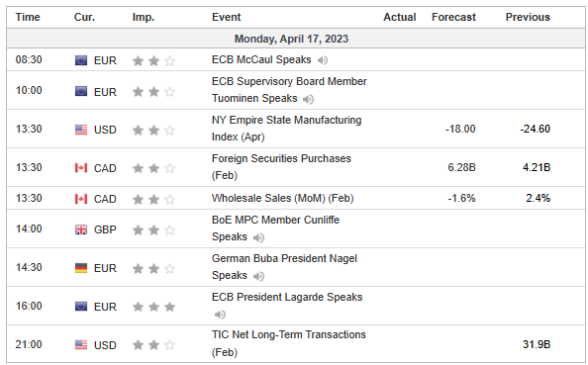Click the Time column header
This screenshot has width=588, height=365.
pos(28,17)
